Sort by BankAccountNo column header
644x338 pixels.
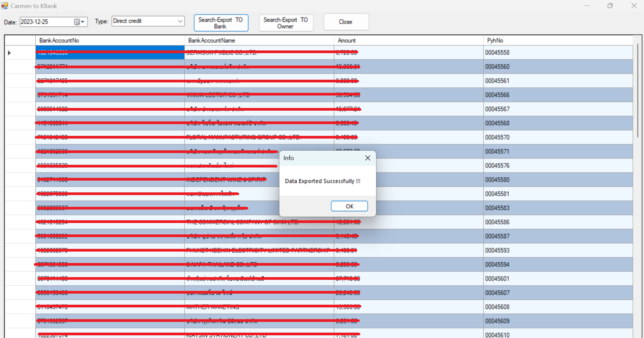click(x=59, y=41)
